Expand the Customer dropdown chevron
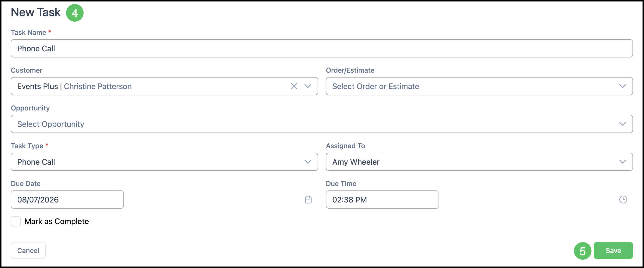The height and width of the screenshot is (268, 644). coord(308,86)
